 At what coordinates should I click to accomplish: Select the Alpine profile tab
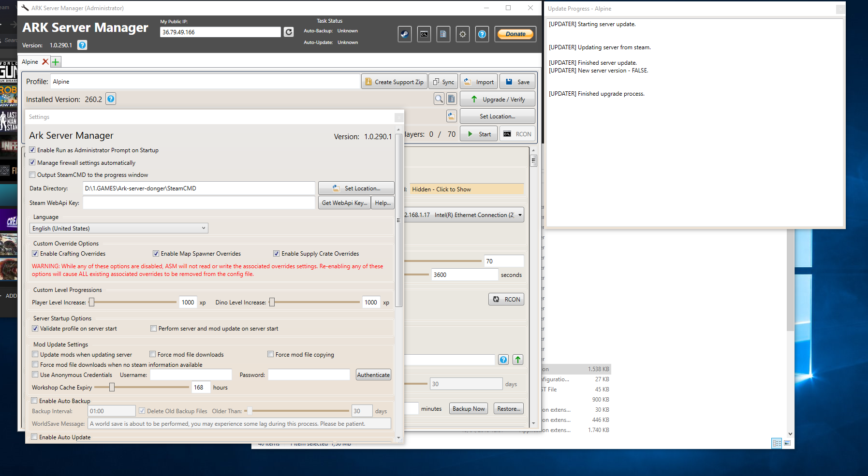[x=30, y=61]
